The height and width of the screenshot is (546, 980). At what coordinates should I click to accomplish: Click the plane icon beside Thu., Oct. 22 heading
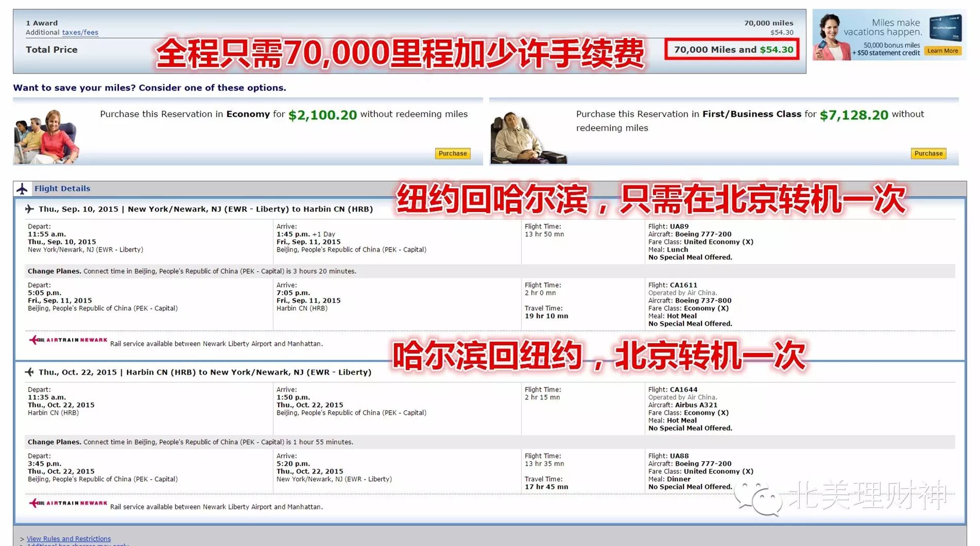tap(29, 372)
